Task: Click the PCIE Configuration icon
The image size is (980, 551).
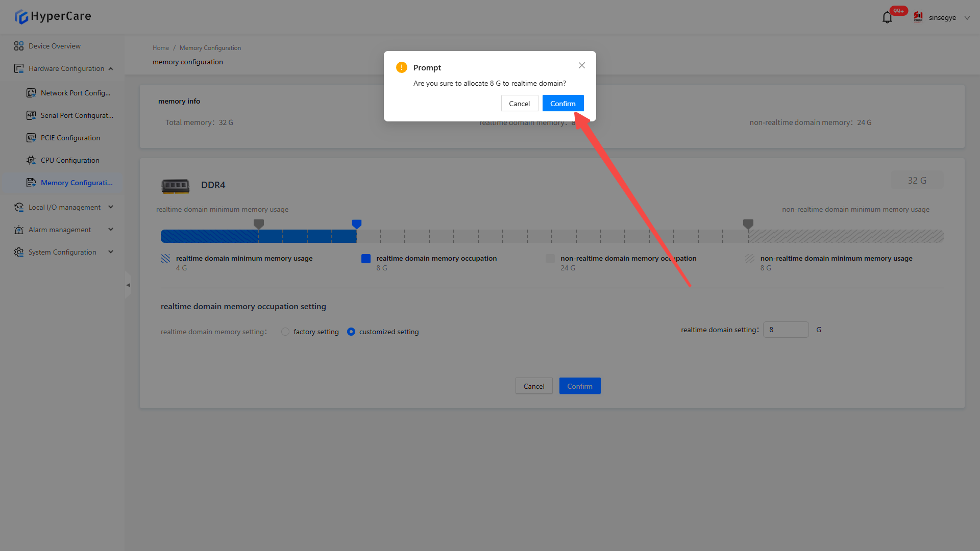Action: [31, 138]
